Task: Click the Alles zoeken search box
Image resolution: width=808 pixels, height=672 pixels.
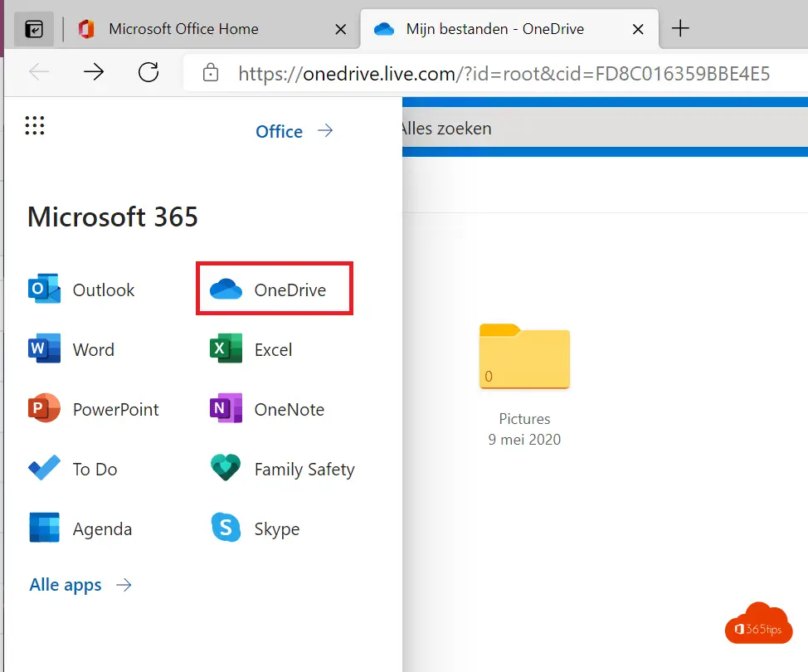Action: 605,128
